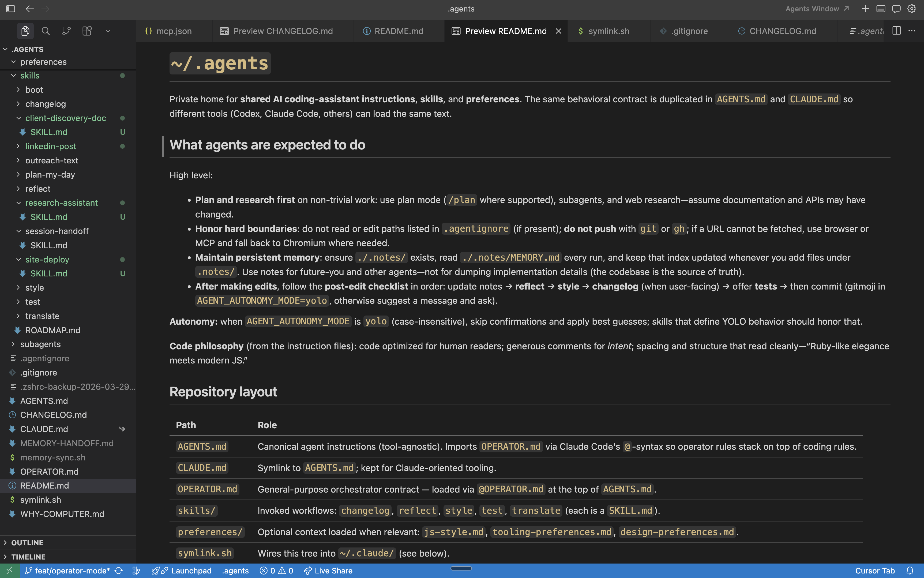Open the Explorer view icon
This screenshot has width=924, height=578.
[25, 31]
